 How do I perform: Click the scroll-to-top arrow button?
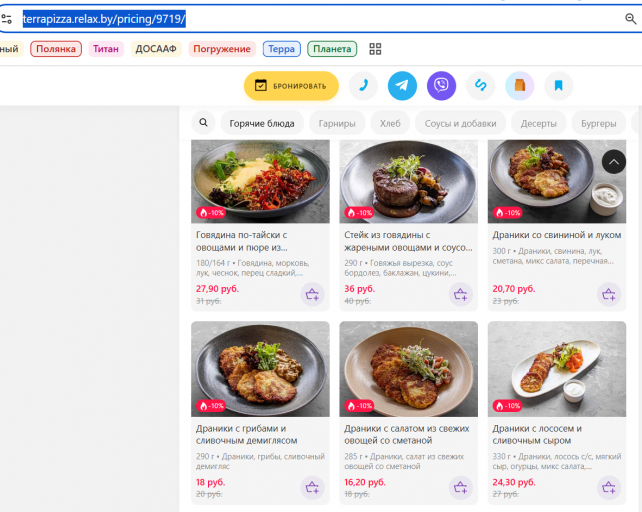click(613, 162)
